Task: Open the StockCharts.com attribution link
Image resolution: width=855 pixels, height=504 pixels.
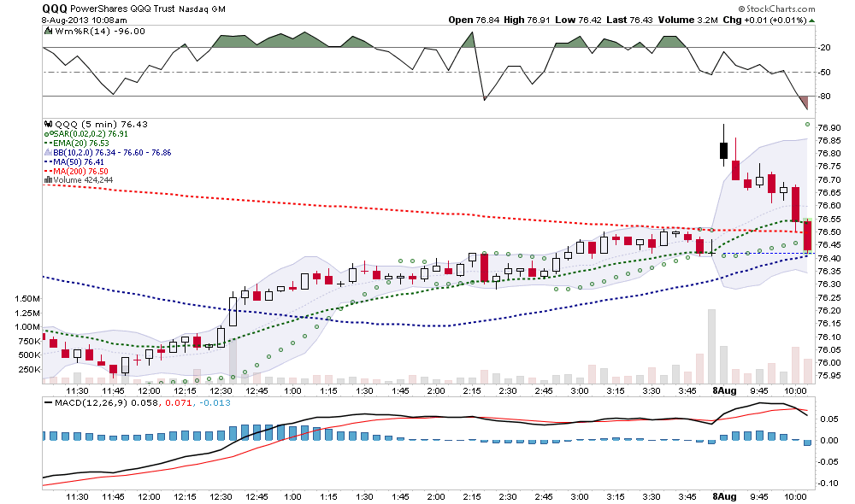Action: point(776,9)
